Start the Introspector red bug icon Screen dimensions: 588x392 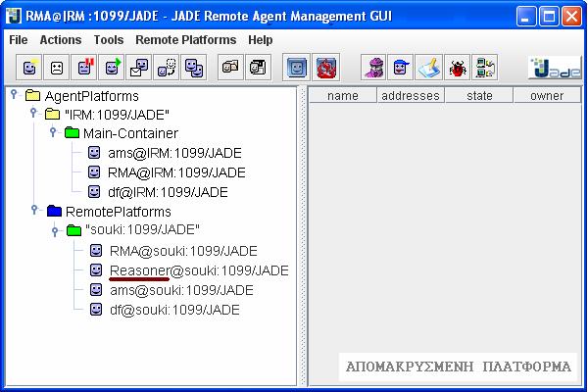click(x=457, y=68)
